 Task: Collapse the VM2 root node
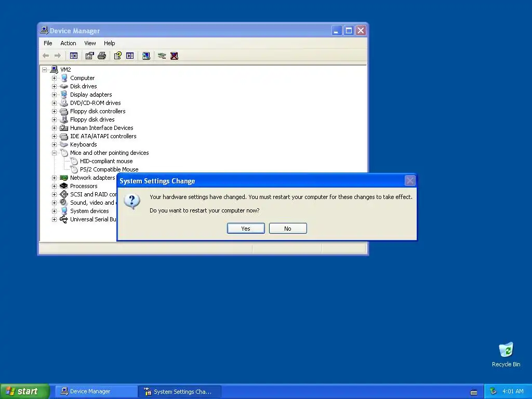pos(45,70)
